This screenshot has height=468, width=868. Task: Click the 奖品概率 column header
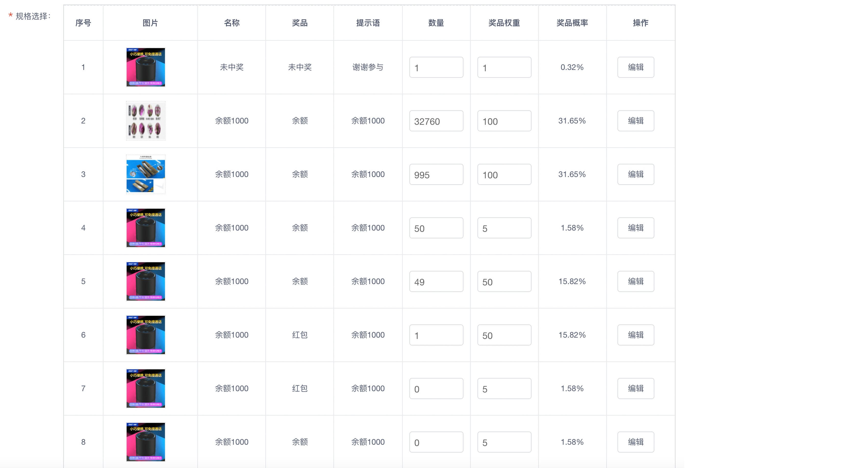click(x=572, y=23)
